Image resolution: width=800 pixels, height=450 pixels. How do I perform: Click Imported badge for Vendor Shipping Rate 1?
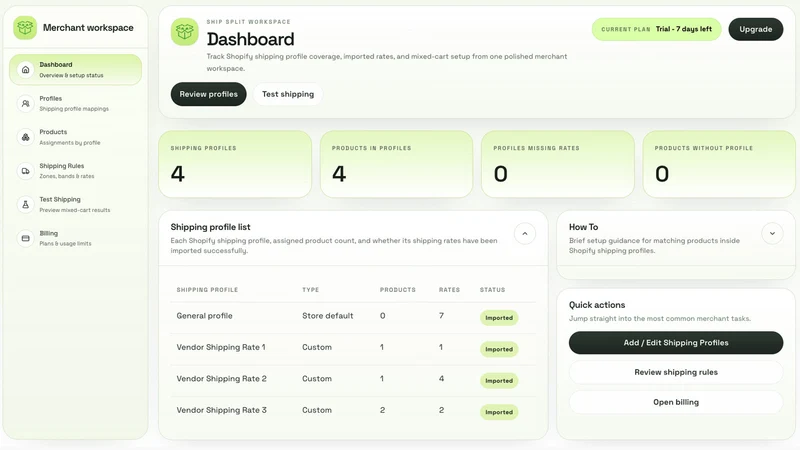pos(498,349)
